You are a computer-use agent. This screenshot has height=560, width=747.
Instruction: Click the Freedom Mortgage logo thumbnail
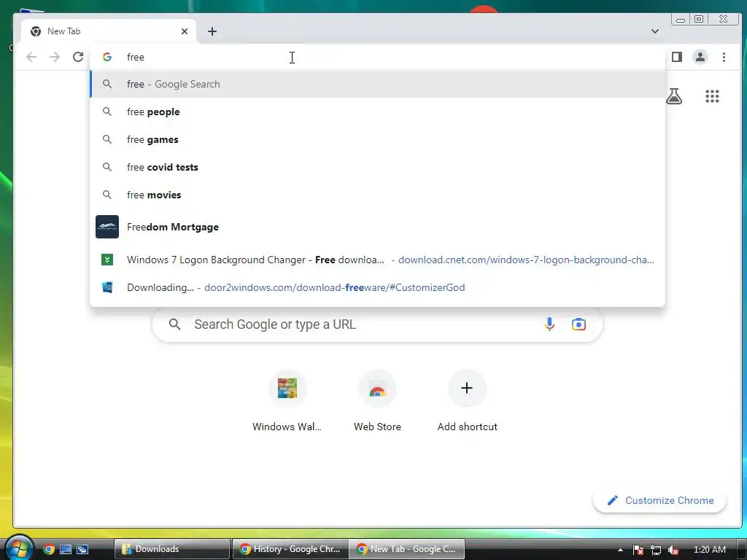(x=107, y=227)
